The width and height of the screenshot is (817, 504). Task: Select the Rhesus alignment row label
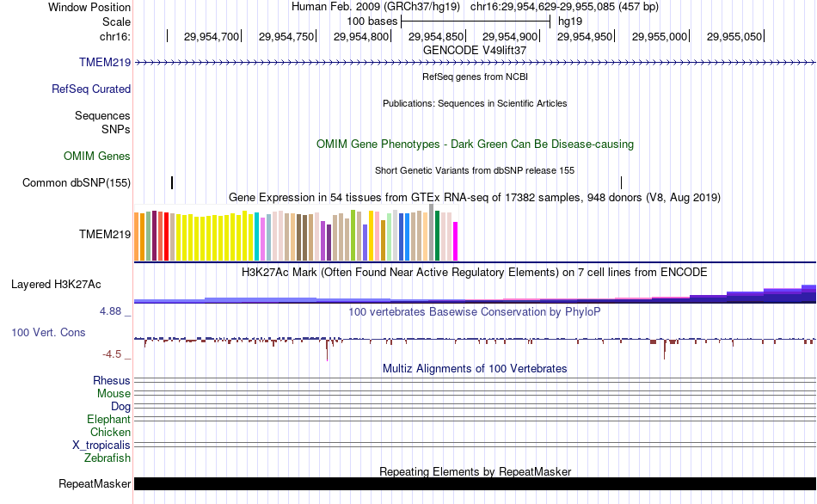tap(112, 380)
